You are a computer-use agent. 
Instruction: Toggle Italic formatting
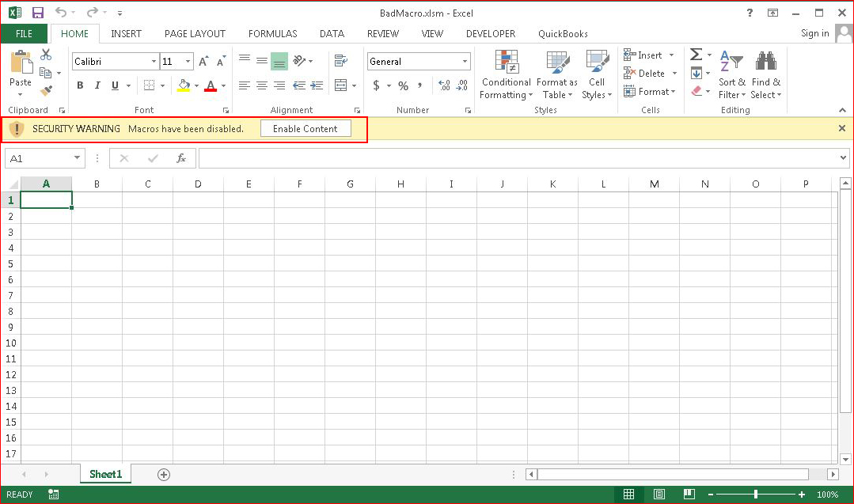97,85
